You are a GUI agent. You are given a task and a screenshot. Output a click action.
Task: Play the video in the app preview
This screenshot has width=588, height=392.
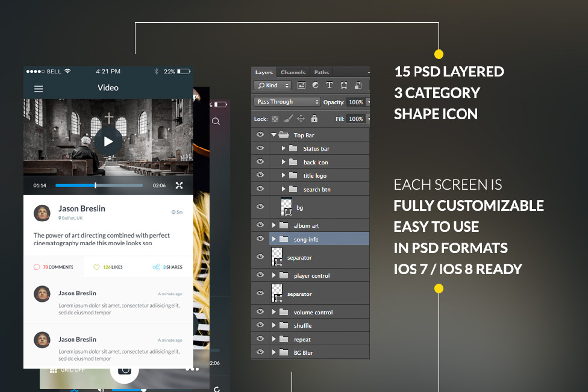coord(108,142)
